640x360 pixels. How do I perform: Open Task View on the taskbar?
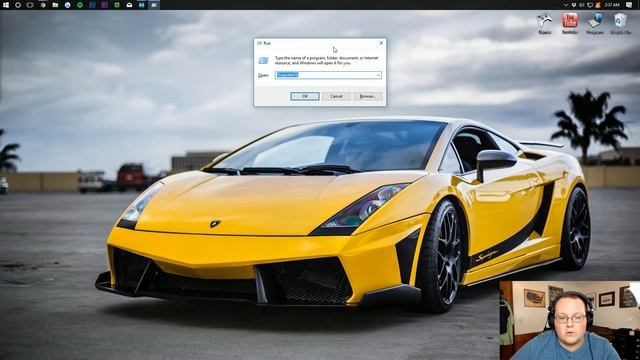pyautogui.click(x=30, y=5)
